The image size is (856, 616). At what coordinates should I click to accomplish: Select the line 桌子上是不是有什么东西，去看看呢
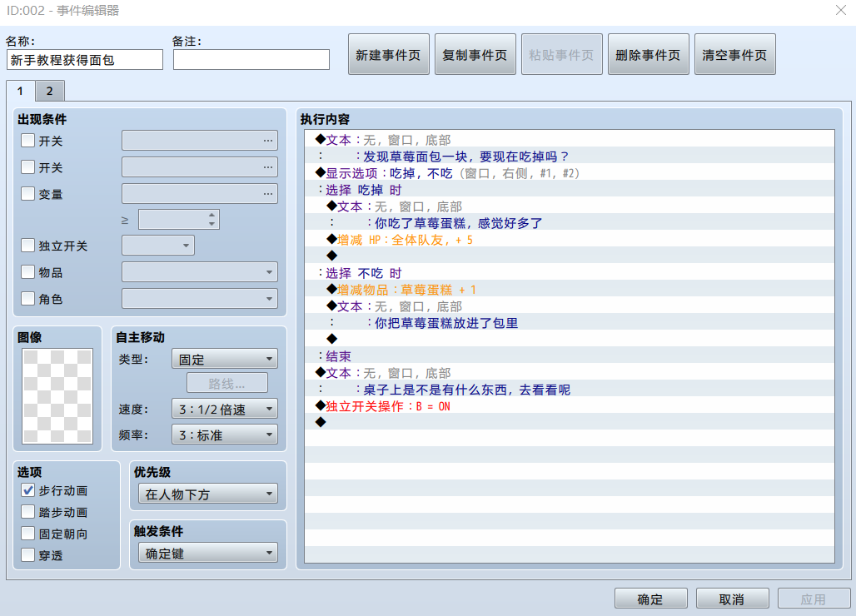click(570, 390)
